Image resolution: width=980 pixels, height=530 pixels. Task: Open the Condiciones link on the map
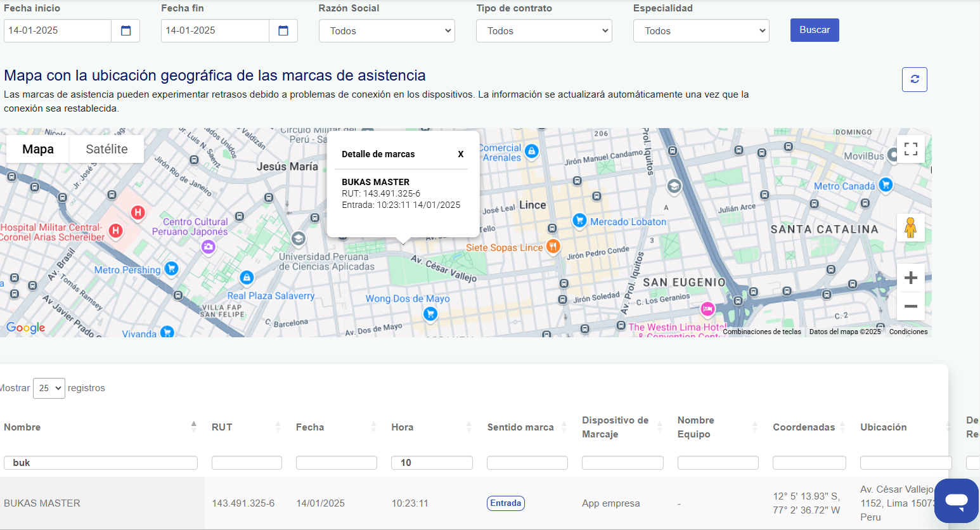click(908, 332)
